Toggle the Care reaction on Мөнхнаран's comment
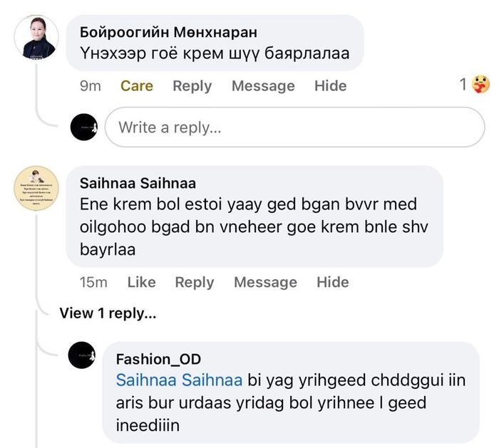 (136, 85)
